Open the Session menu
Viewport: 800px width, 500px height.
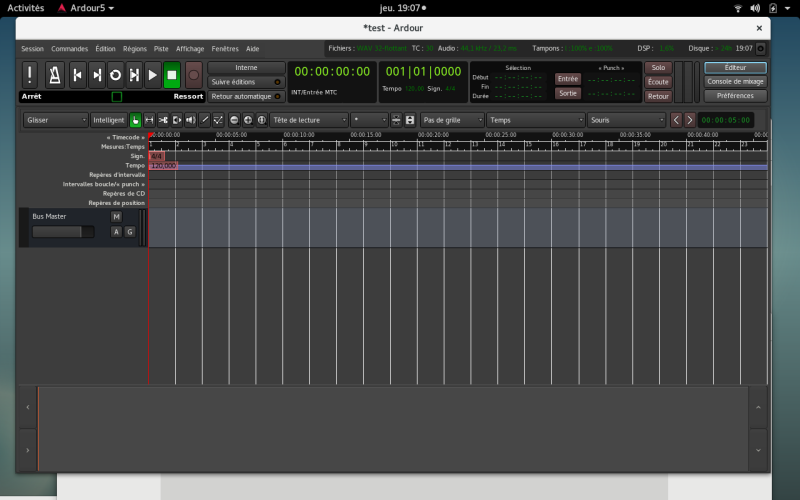tap(32, 48)
